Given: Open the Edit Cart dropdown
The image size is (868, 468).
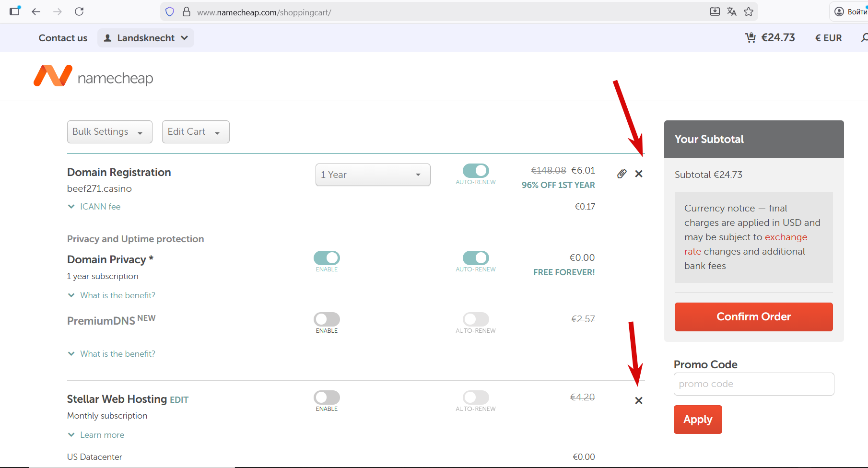Looking at the screenshot, I should click(x=196, y=132).
